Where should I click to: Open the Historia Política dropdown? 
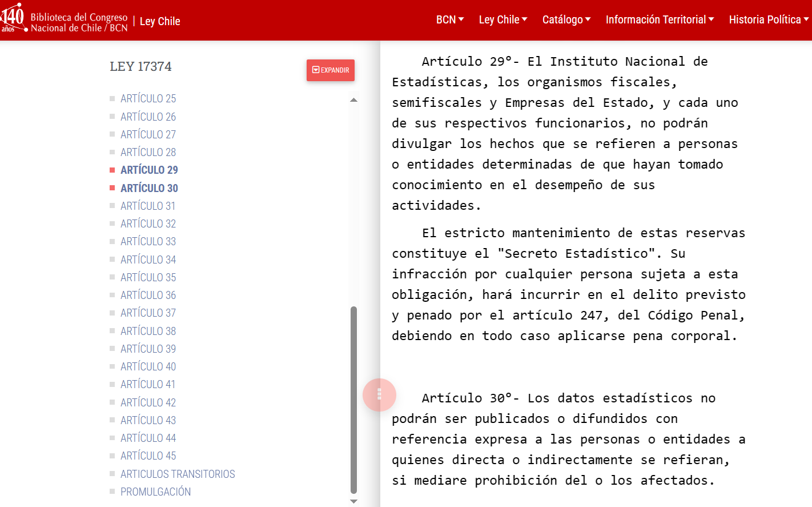point(769,20)
